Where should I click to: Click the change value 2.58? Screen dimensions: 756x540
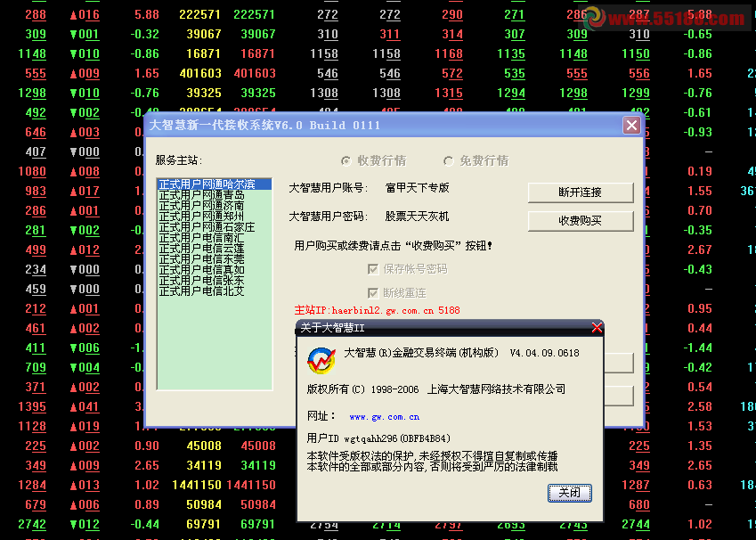700,407
